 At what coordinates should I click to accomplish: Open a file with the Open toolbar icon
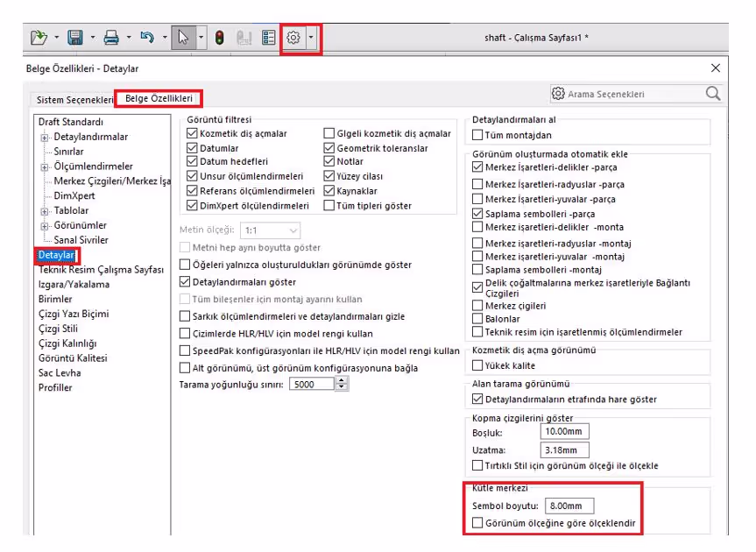pos(39,37)
